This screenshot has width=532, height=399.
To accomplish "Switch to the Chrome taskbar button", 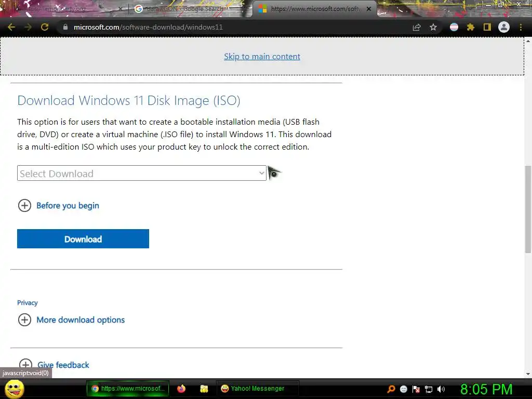I will [128, 389].
